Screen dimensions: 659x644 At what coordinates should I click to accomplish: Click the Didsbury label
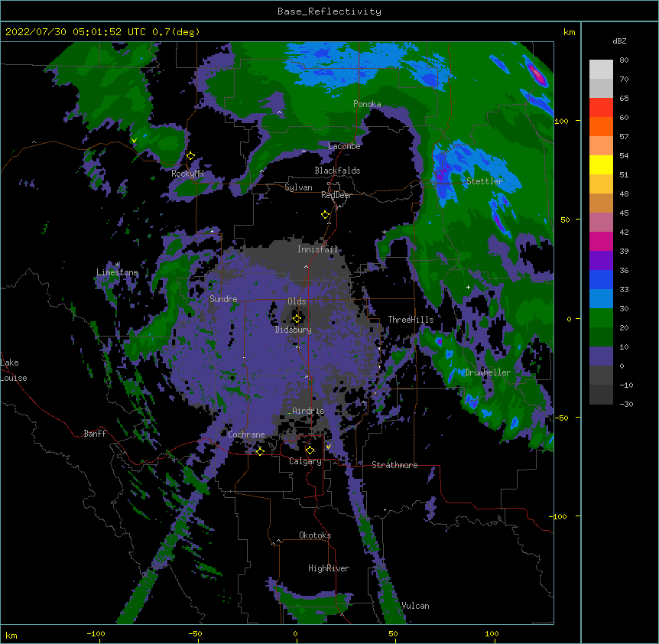pos(294,330)
